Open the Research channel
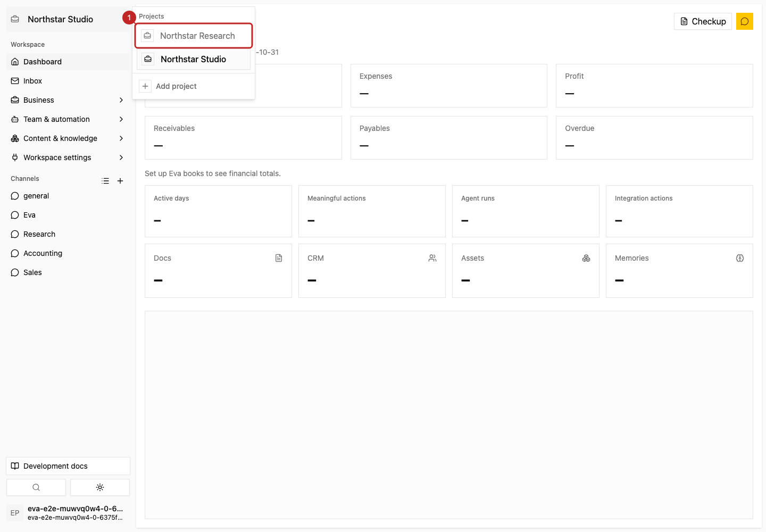Screen dimensions: 766x532 point(68,234)
